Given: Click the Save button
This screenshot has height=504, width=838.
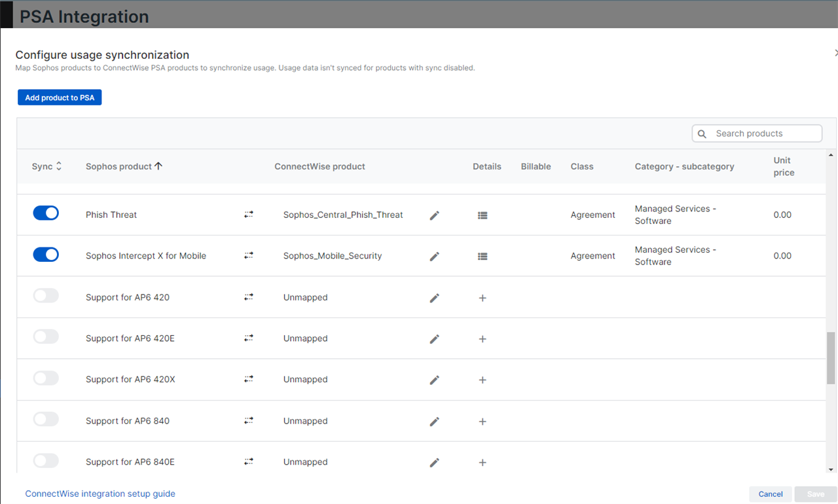Looking at the screenshot, I should click(816, 494).
